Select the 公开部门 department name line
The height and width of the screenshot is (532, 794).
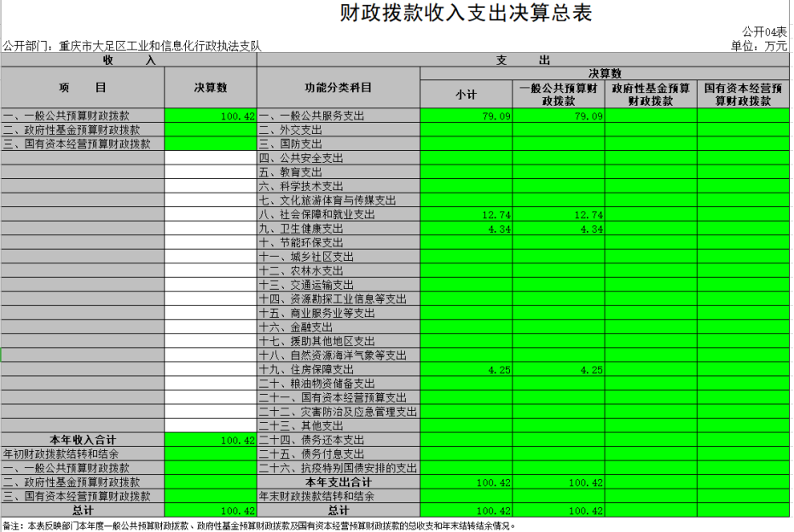point(131,47)
